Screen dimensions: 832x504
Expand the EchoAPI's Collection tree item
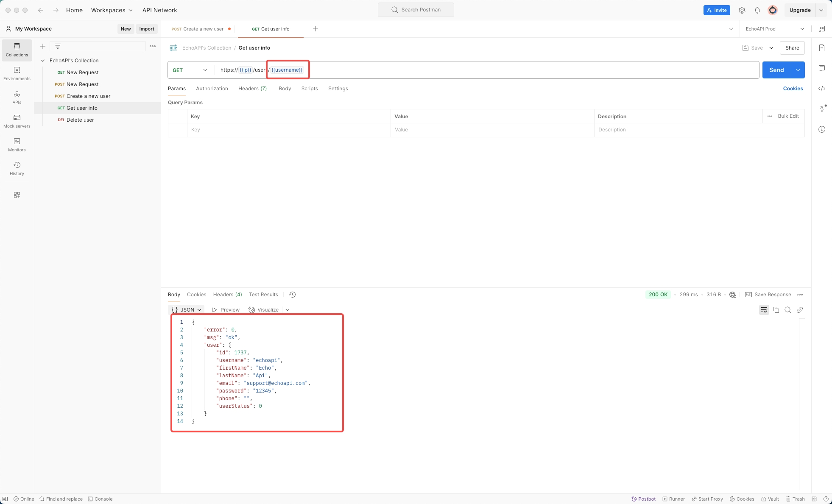coord(43,60)
